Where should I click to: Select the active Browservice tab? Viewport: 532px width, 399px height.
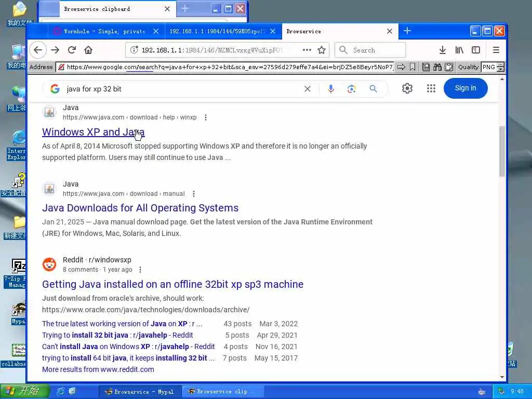coord(334,31)
